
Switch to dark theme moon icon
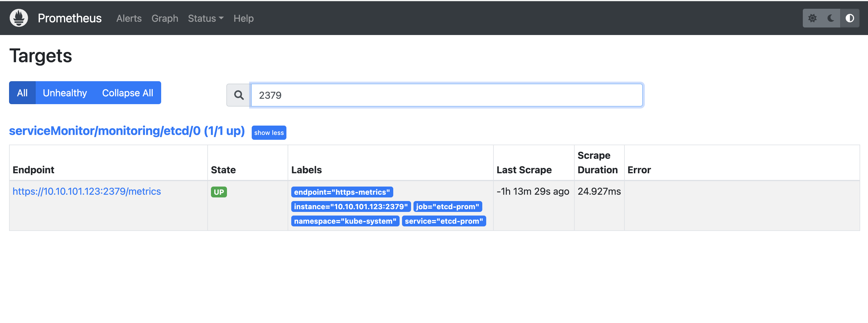point(831,18)
